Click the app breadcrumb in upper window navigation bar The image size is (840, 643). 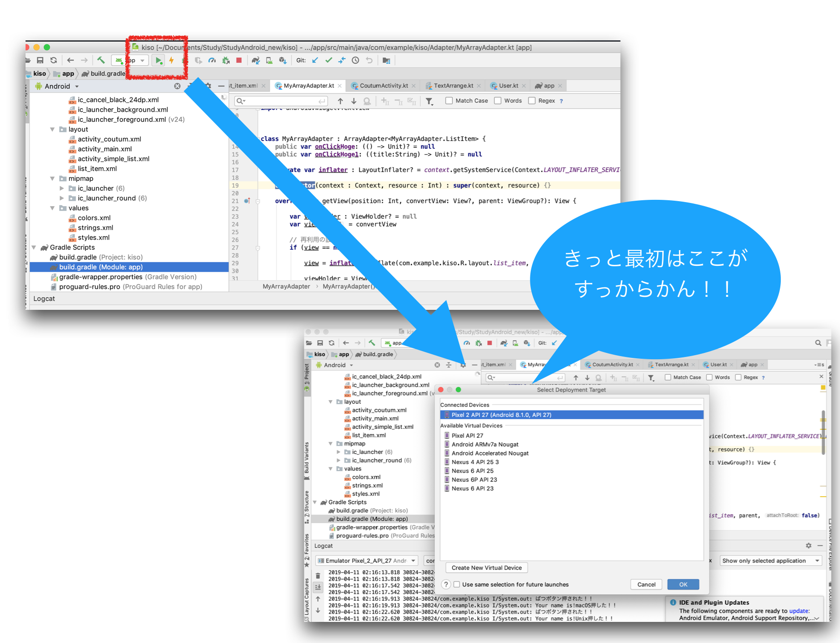(64, 74)
